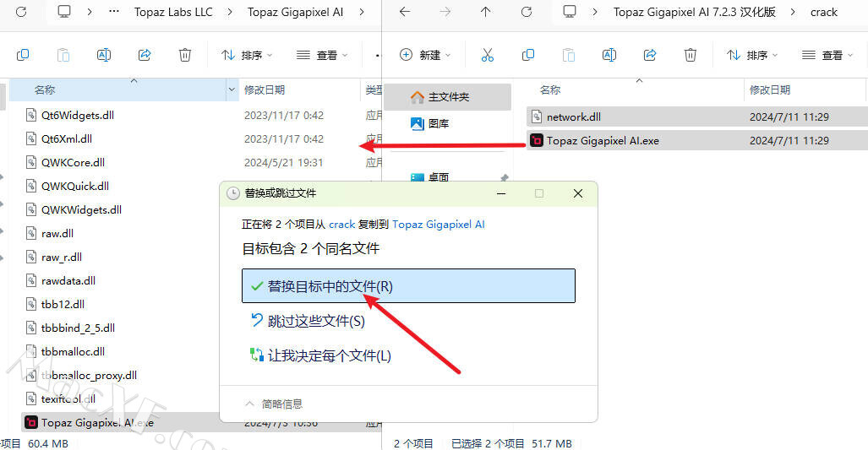Click the forward arrow in the crack window
Viewport: 868px width, 450px height.
coord(445,12)
